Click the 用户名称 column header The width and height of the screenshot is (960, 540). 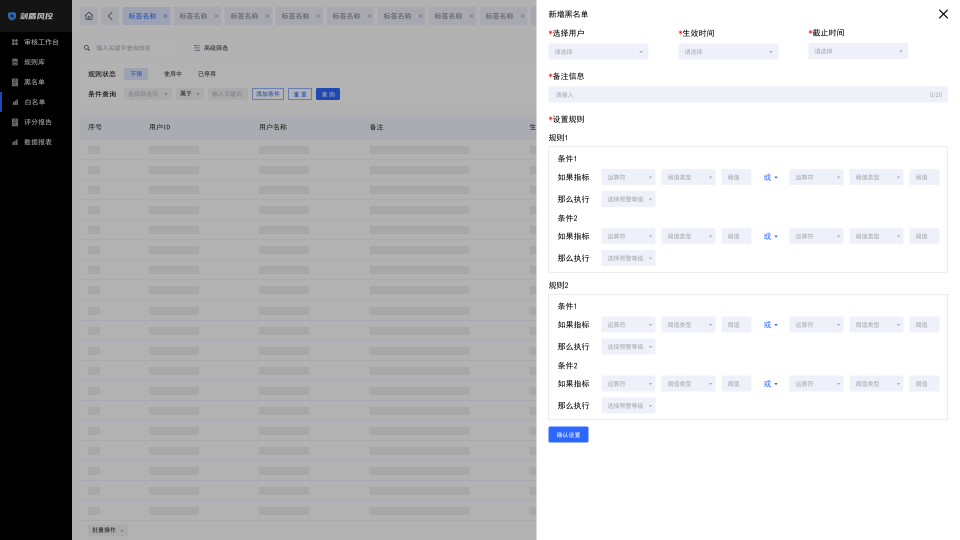[x=273, y=127]
